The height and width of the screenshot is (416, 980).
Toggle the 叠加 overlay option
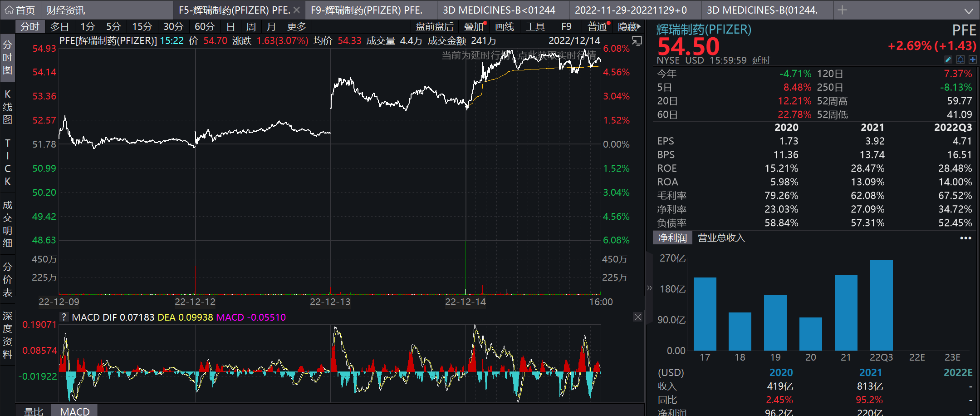coord(473,27)
